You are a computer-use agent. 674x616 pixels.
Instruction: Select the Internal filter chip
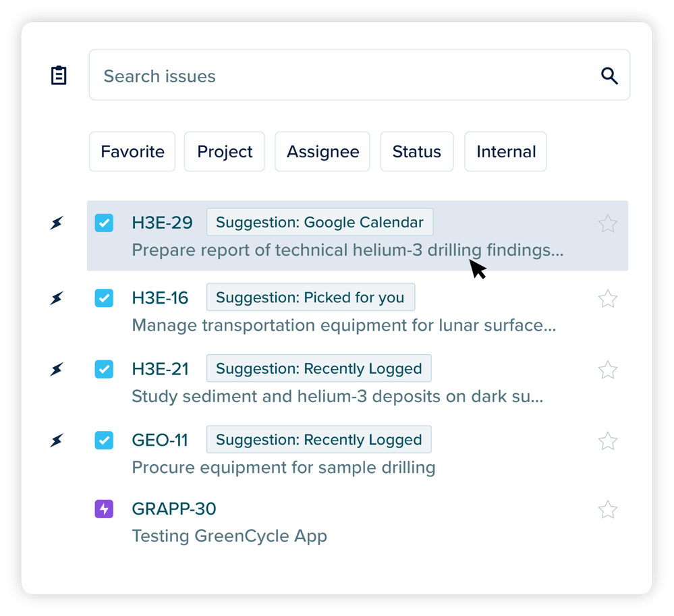point(505,151)
